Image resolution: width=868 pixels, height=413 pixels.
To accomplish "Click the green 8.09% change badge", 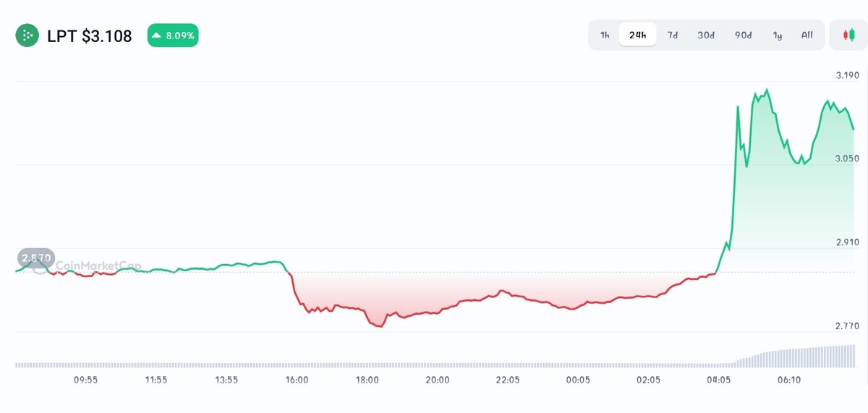I will [173, 35].
